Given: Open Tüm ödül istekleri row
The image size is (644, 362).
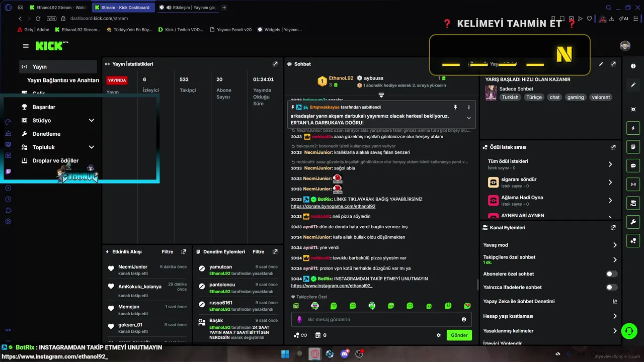Looking at the screenshot, I should coord(550,164).
